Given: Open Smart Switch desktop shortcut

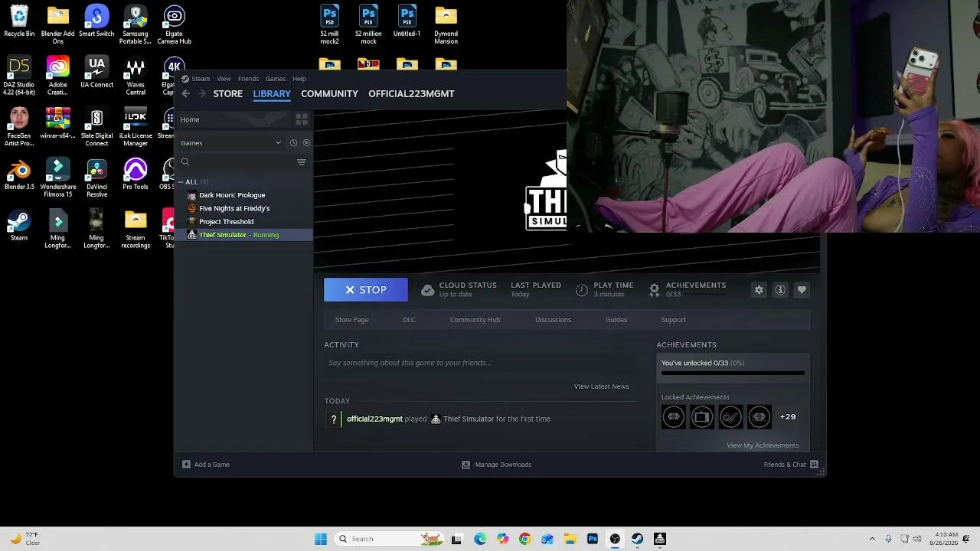Looking at the screenshot, I should click(96, 22).
